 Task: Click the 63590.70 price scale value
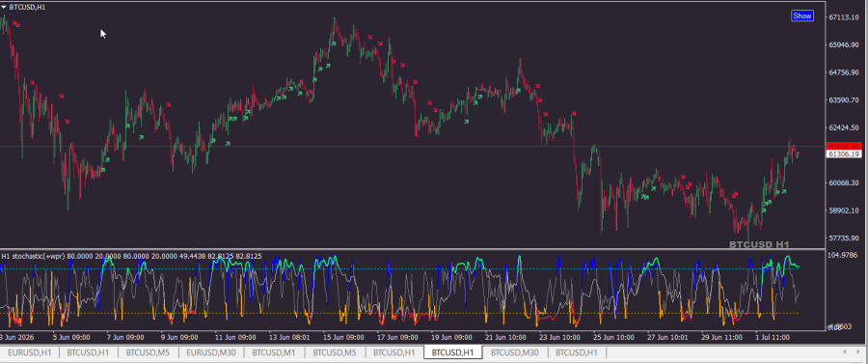844,100
